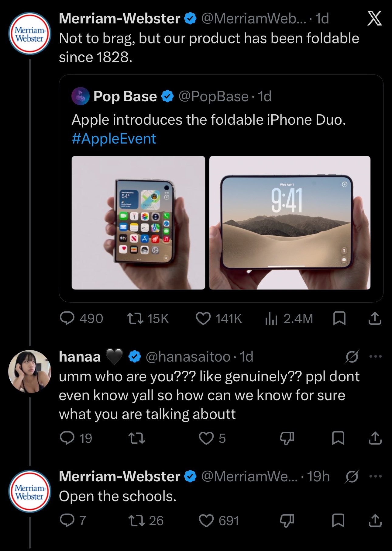392x551 pixels.
Task: Open hanaa's profile picture
Action: pyautogui.click(x=30, y=372)
